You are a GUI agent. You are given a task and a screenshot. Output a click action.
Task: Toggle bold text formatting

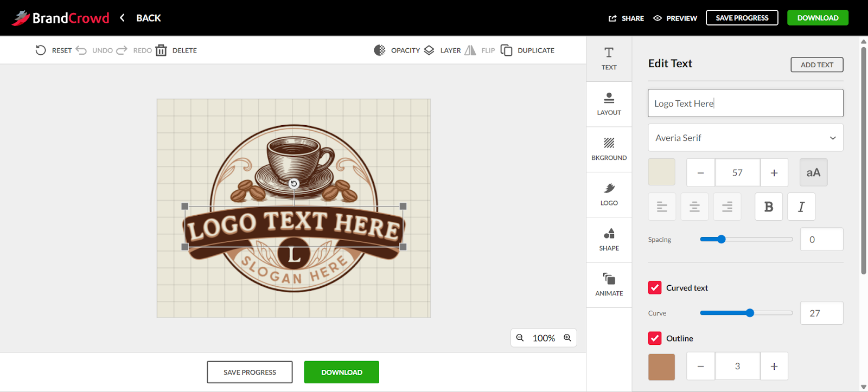tap(768, 207)
